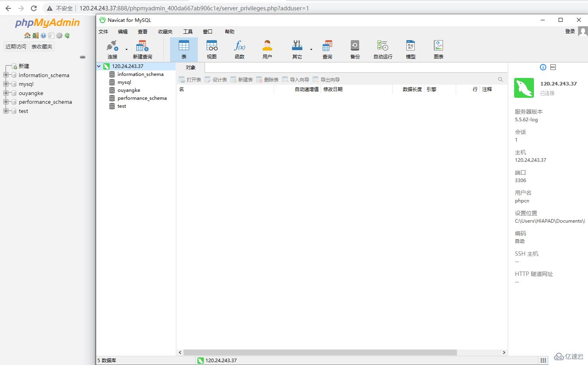The width and height of the screenshot is (588, 365).
Task: Click the search magnifier in object toolbar
Action: [x=501, y=80]
